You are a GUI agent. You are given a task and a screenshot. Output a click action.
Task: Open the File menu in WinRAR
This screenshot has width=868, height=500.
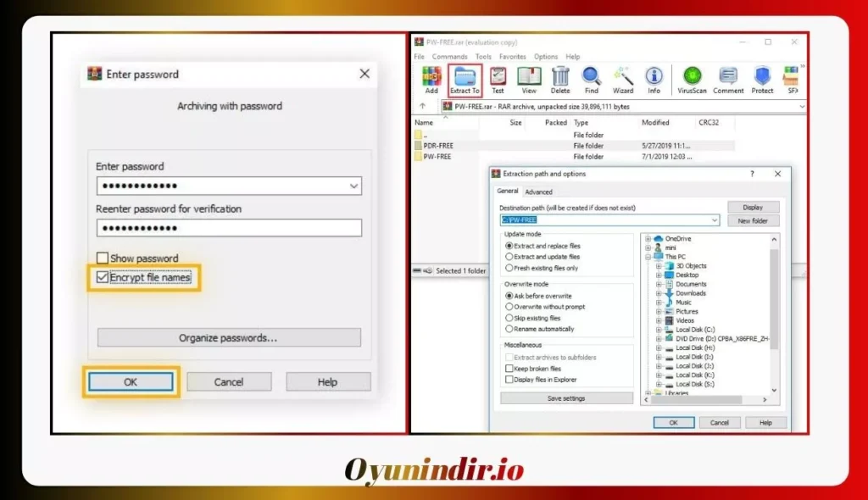pyautogui.click(x=419, y=57)
